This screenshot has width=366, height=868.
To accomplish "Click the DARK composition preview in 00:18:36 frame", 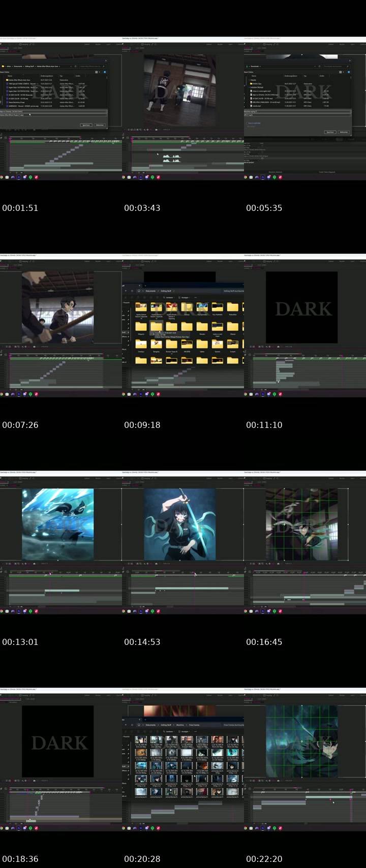I will tap(58, 741).
